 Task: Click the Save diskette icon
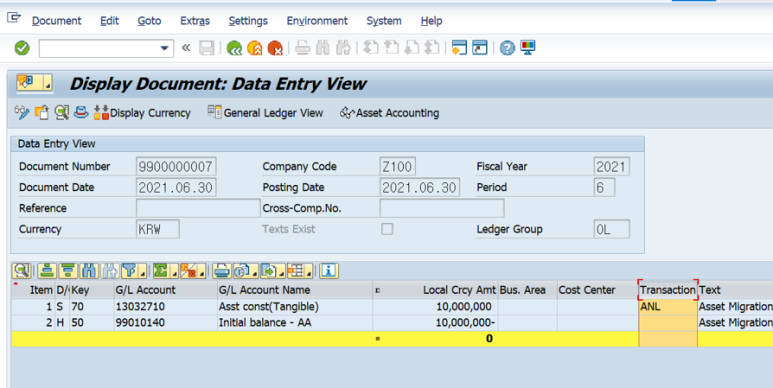[x=207, y=48]
